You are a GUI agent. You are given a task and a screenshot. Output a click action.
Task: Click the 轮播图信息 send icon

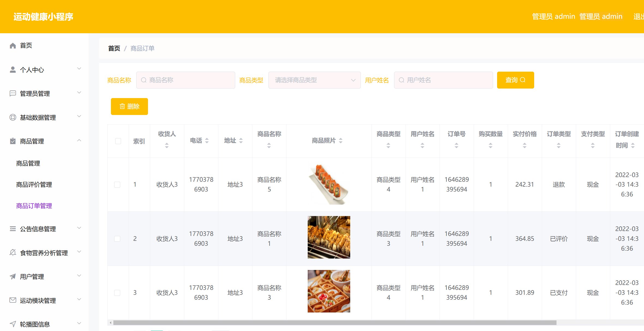point(13,324)
